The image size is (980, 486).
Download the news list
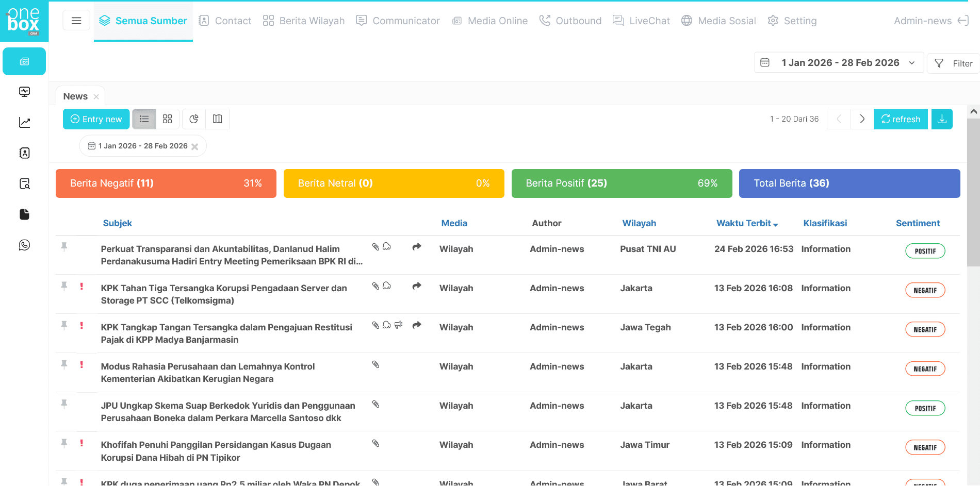(942, 119)
